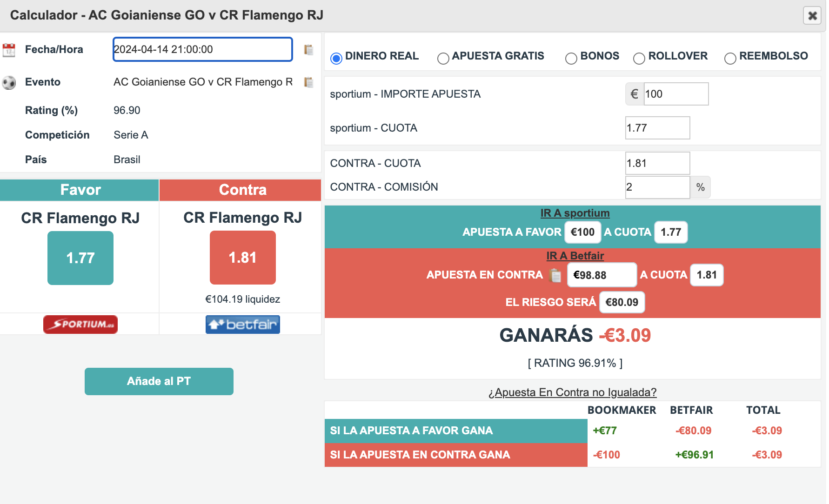Click the soccer ball icon beside Evento
Viewport: 829px width, 504px height.
[x=9, y=83]
